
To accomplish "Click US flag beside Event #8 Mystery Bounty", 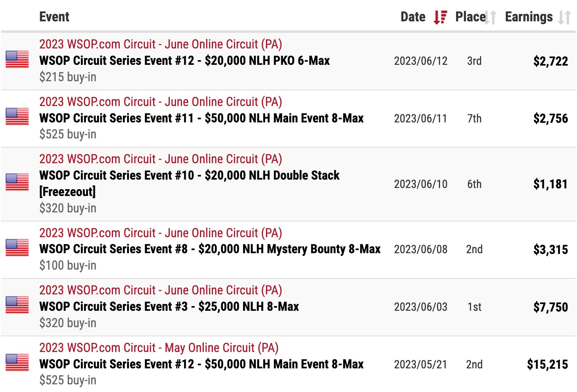I will pyautogui.click(x=17, y=248).
